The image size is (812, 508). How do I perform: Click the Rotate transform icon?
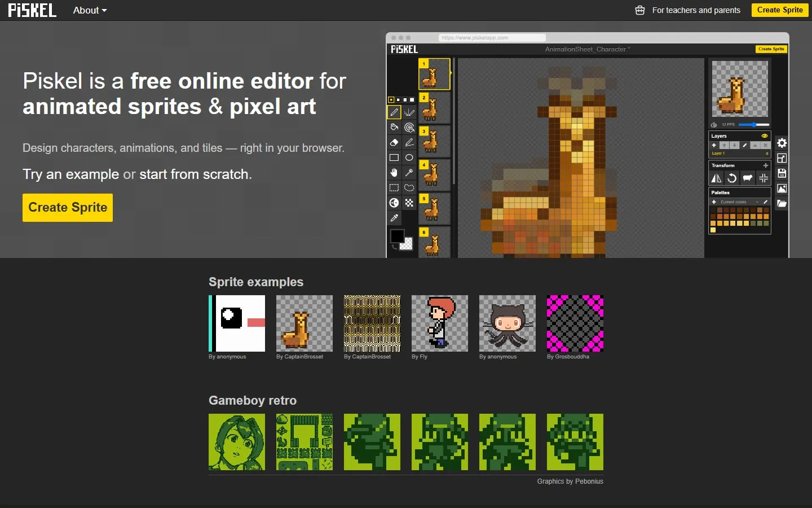coord(732,178)
